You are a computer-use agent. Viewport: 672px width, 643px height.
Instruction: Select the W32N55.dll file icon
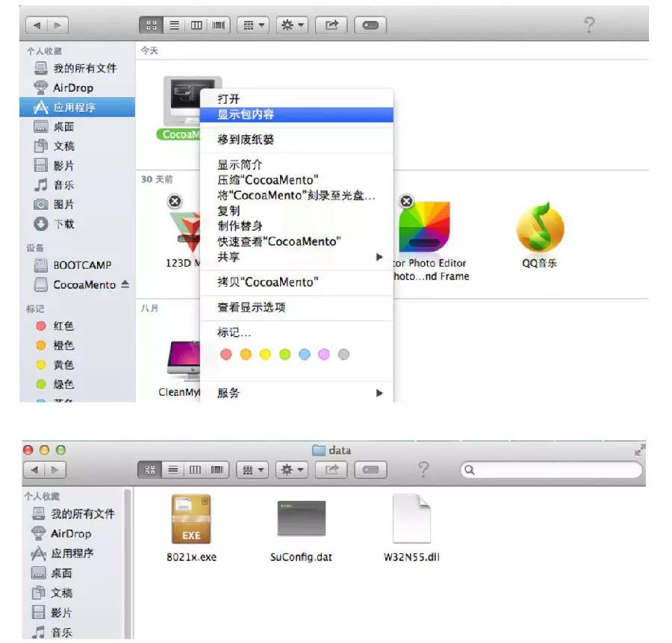(411, 519)
